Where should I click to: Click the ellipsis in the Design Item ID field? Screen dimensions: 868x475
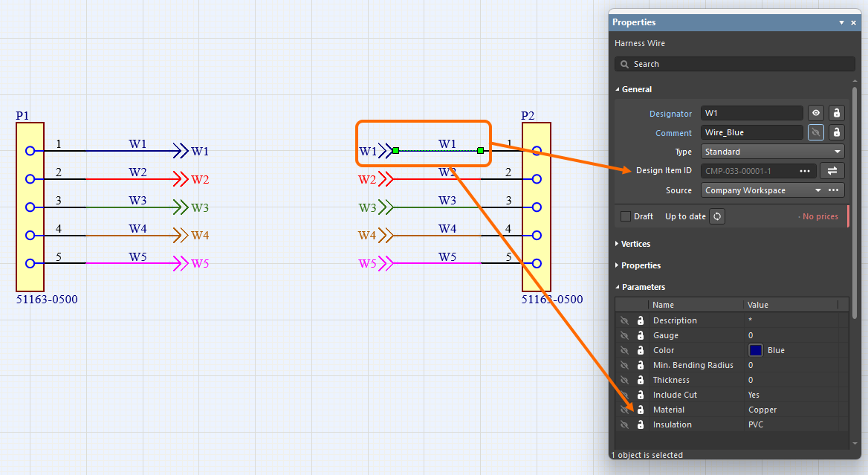(804, 171)
